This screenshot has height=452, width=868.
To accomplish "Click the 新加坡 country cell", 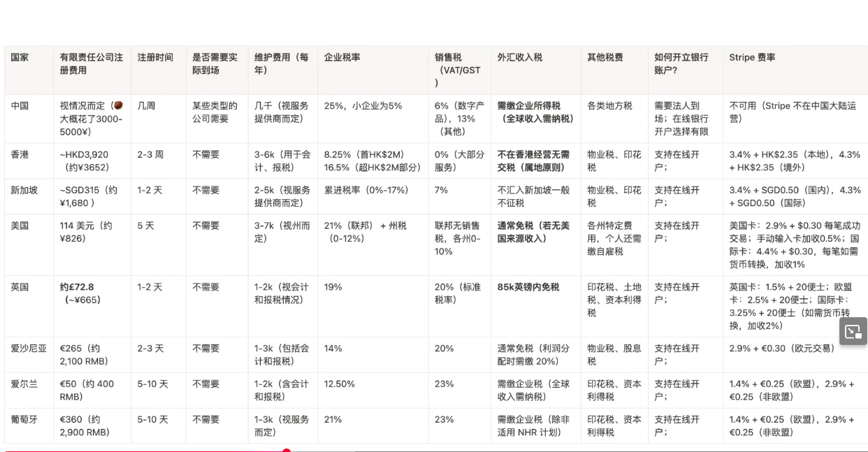I will click(24, 190).
